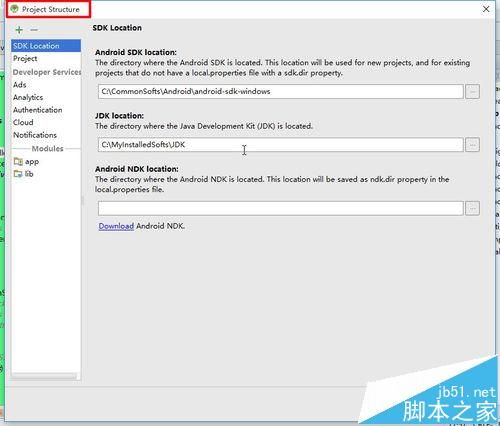Select the lib module

click(46, 174)
